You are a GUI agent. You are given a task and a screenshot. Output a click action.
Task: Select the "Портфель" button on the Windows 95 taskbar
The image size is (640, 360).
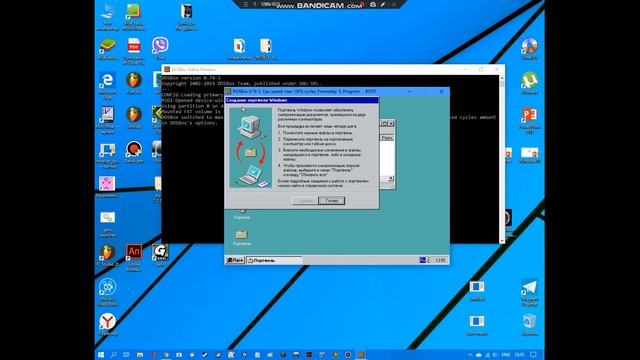pyautogui.click(x=274, y=260)
